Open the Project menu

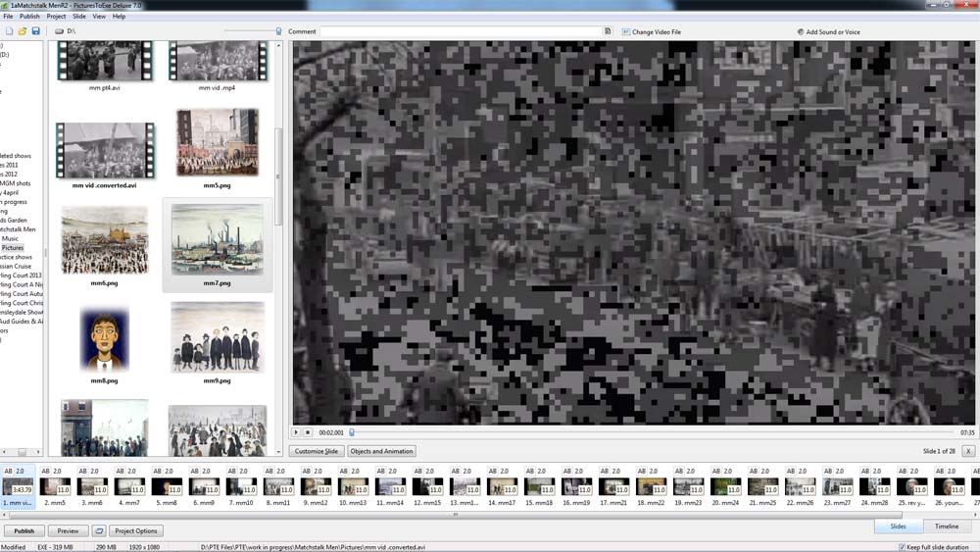point(56,17)
